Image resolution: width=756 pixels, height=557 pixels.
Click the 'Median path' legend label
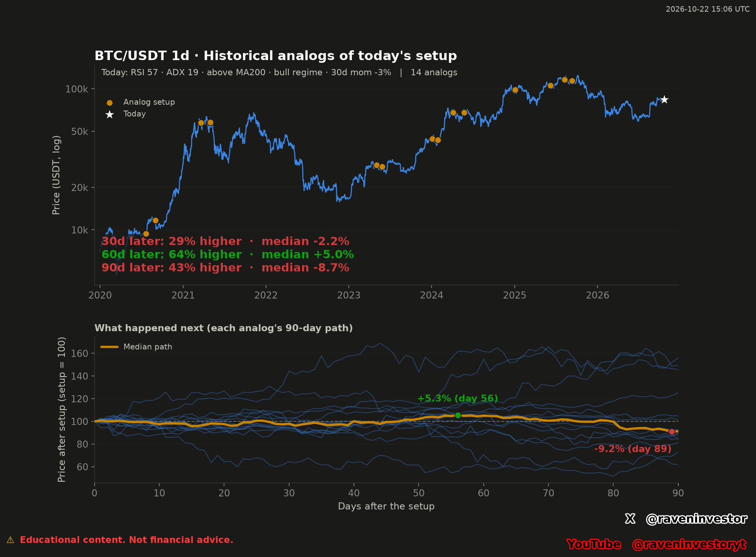click(148, 347)
